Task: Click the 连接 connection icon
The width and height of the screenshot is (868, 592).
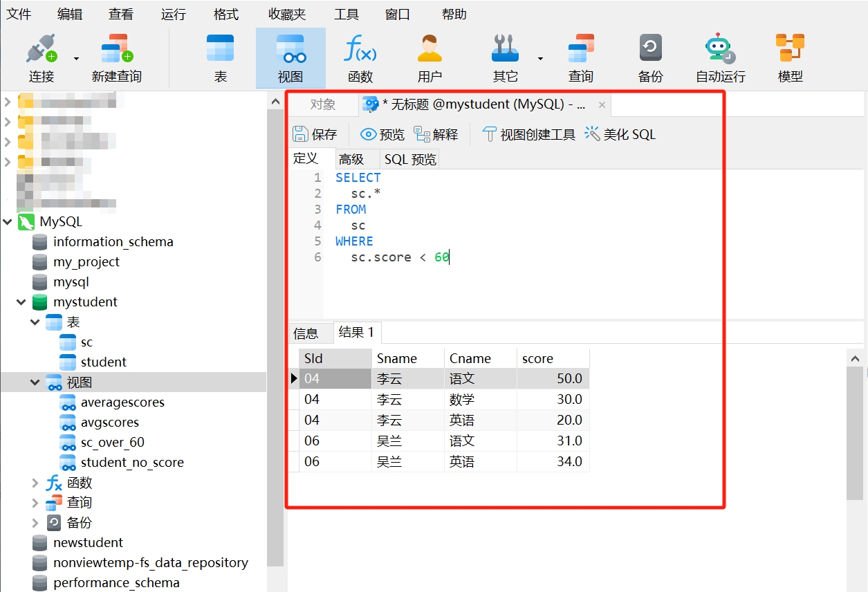Action: coord(41,50)
